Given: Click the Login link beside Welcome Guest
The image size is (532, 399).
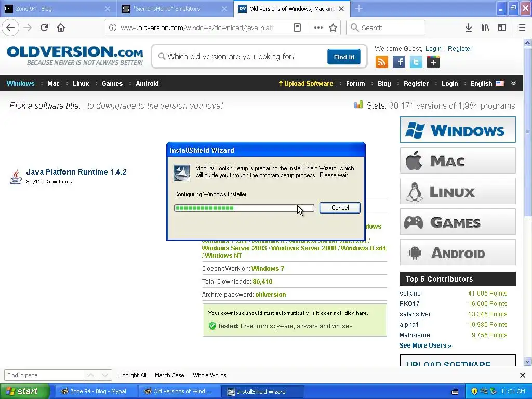Looking at the screenshot, I should coord(433,48).
